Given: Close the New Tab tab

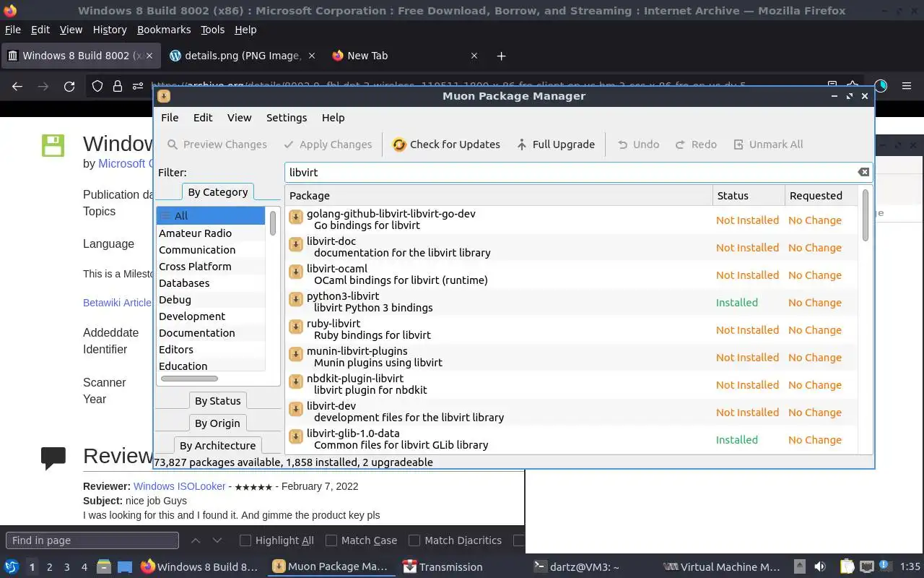Looking at the screenshot, I should (x=474, y=56).
